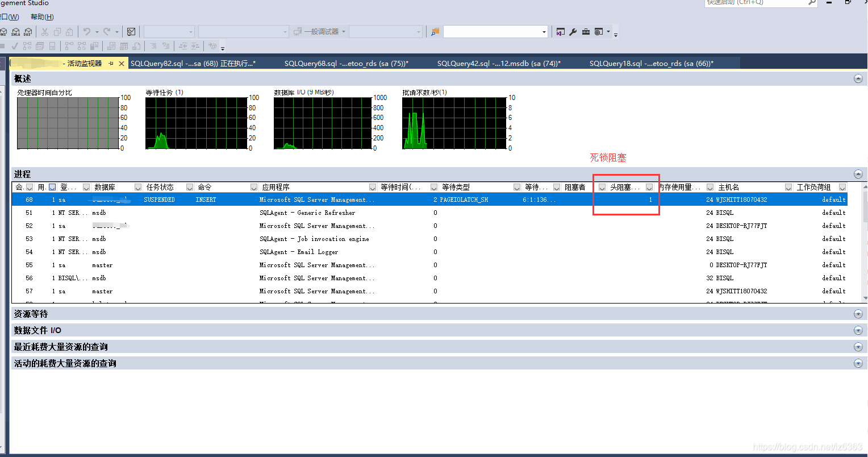Viewport: 868px width, 457px height.
Task: Click the Find in Files icon
Action: [x=435, y=32]
